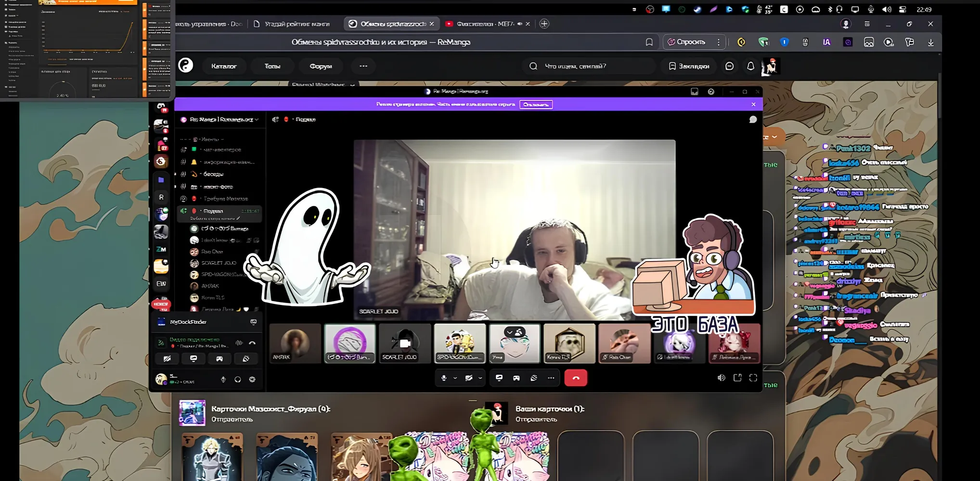This screenshot has height=481, width=980.
Task: Click the red hang up call button
Action: click(x=576, y=378)
